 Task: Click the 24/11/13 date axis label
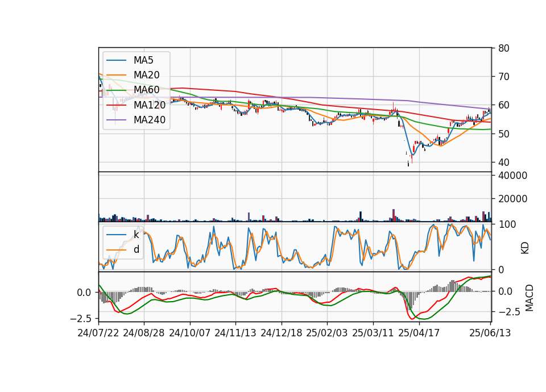pos(235,333)
